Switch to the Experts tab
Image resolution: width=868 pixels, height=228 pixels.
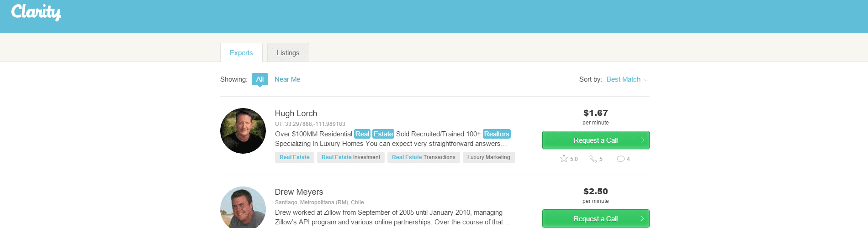coord(241,53)
